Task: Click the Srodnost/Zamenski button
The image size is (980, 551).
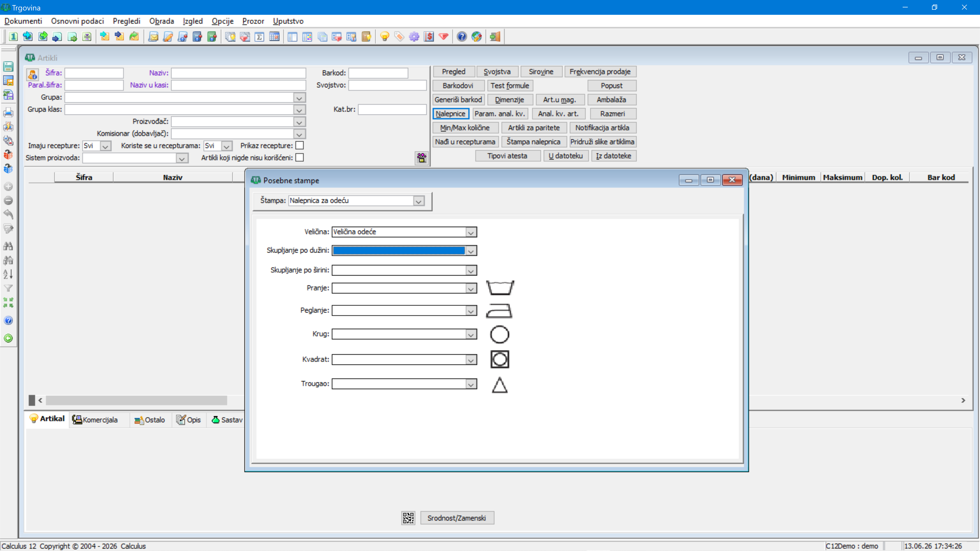Action: click(x=457, y=518)
